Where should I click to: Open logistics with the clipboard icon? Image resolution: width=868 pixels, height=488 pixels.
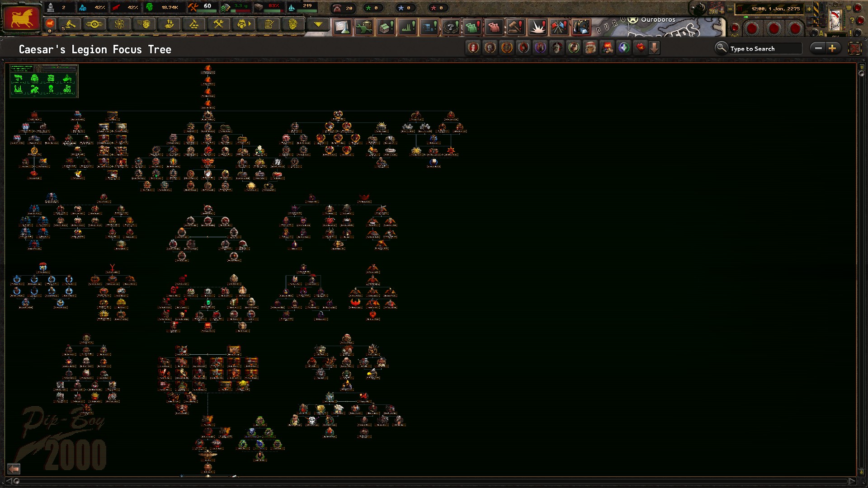coord(269,24)
